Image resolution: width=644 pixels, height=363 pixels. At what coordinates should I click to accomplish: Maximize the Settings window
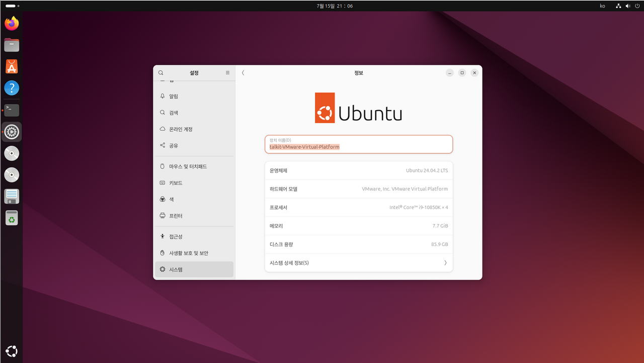click(462, 73)
